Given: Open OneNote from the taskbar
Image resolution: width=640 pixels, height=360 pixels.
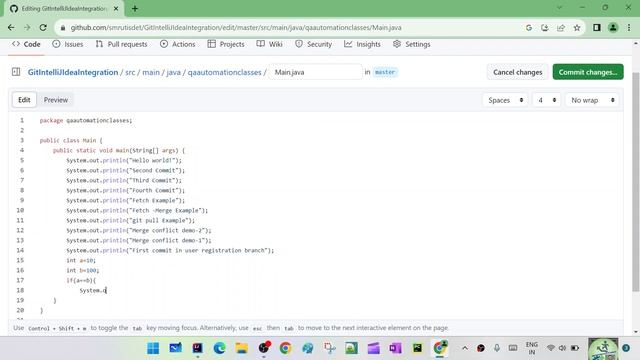Looking at the screenshot, I should pyautogui.click(x=396, y=348).
